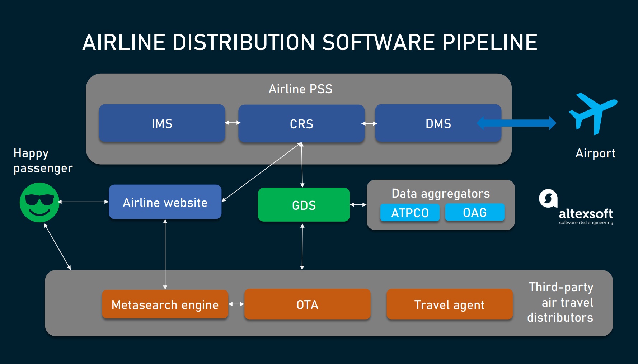Viewport: 638px width, 364px height.
Task: Click the Airline Distribution Software Pipeline title
Action: click(310, 42)
